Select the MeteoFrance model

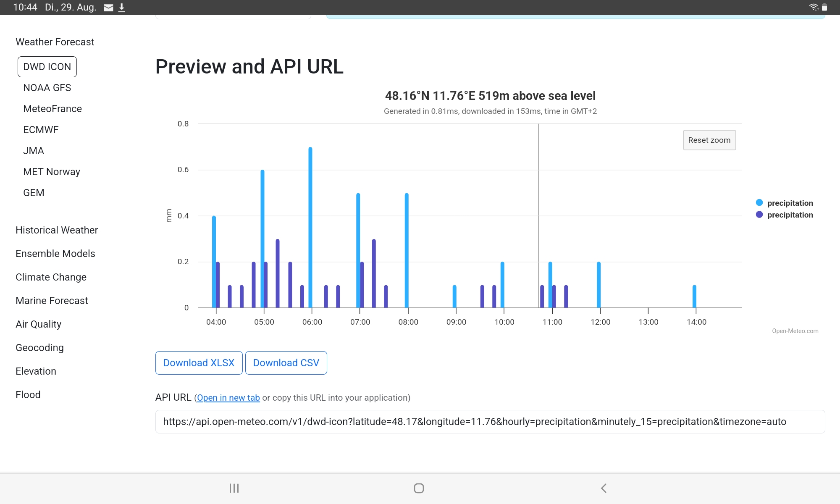(52, 108)
